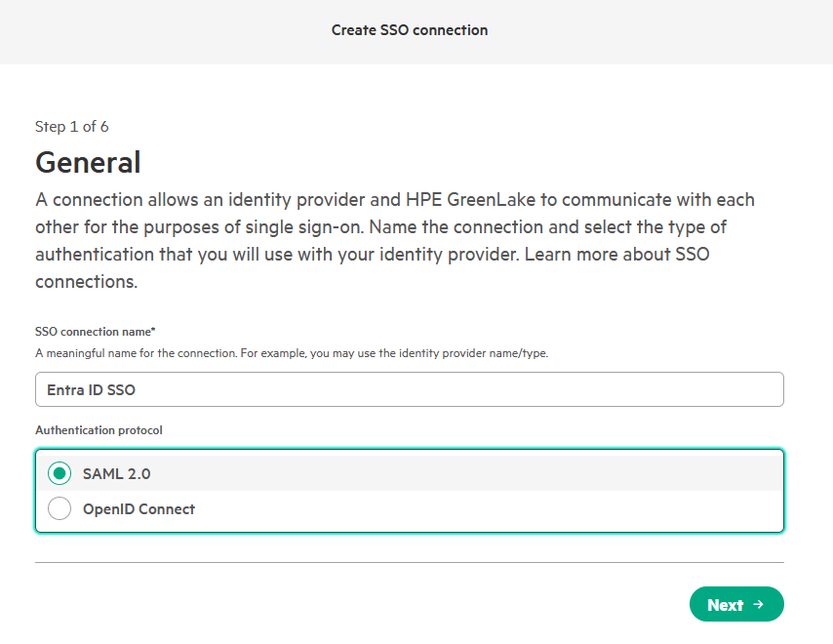The height and width of the screenshot is (644, 833).
Task: Click the Next button label
Action: pos(725,605)
